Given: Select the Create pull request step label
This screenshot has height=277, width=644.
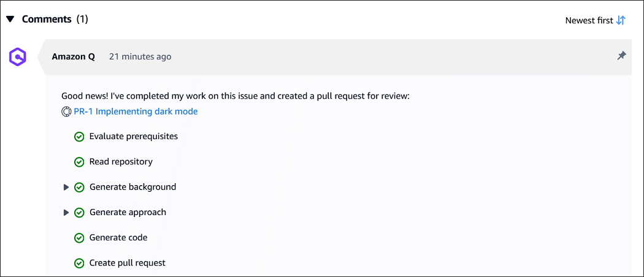Looking at the screenshot, I should [x=128, y=263].
